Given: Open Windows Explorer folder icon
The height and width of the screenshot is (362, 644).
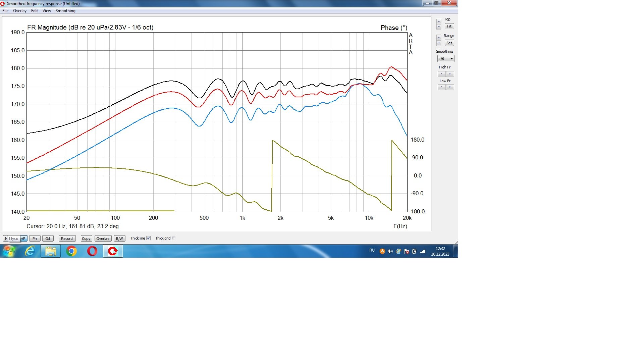Looking at the screenshot, I should 51,251.
